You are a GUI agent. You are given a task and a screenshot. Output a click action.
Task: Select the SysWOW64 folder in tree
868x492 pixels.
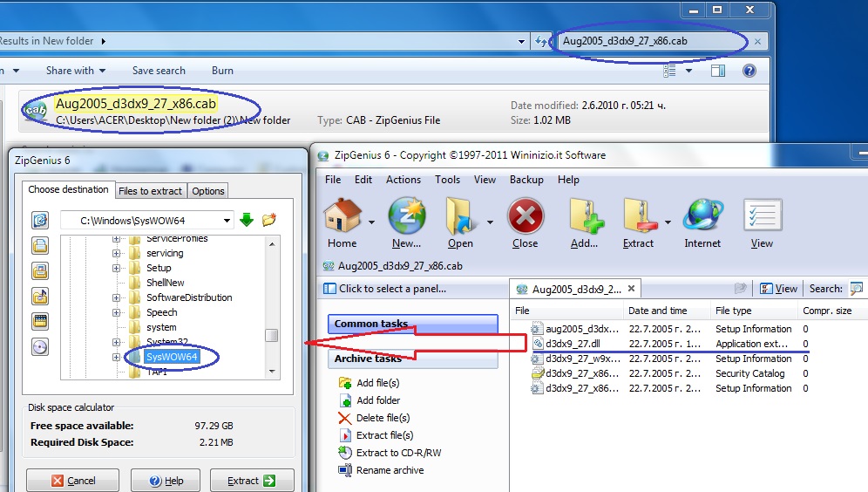172,357
